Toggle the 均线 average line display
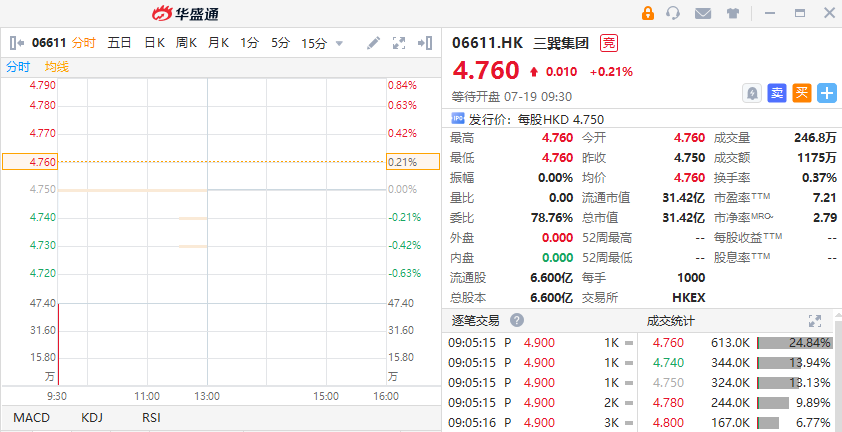This screenshot has width=842, height=432. point(57,66)
